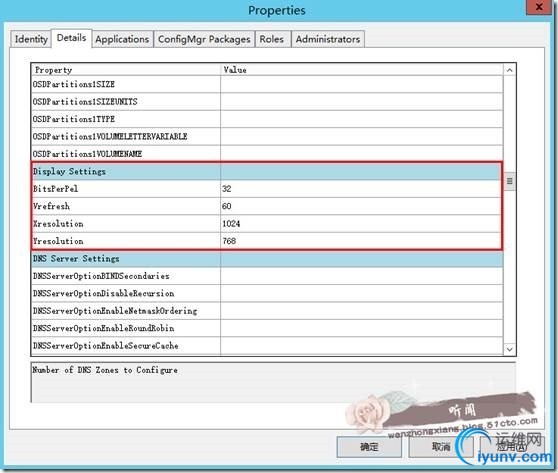Viewport: 558px width, 473px height.
Task: Select the Display Settings group header
Action: 267,172
